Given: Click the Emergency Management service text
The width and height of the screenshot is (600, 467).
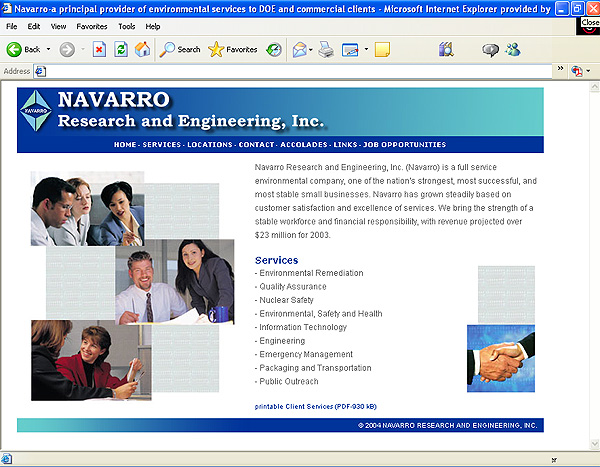Looking at the screenshot, I should point(306,354).
